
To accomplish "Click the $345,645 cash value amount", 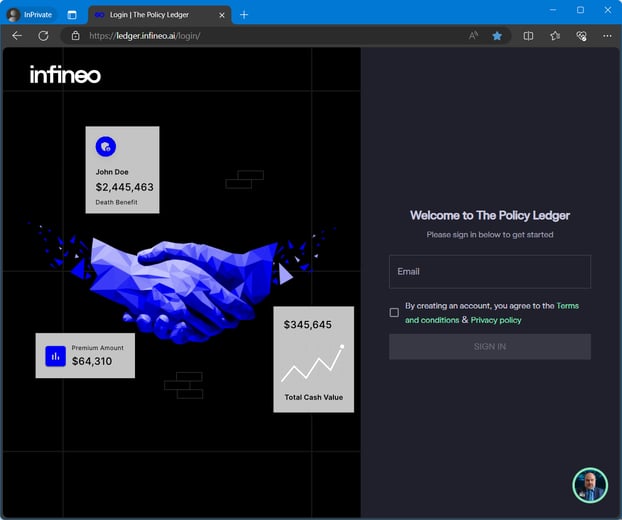I will pos(307,325).
